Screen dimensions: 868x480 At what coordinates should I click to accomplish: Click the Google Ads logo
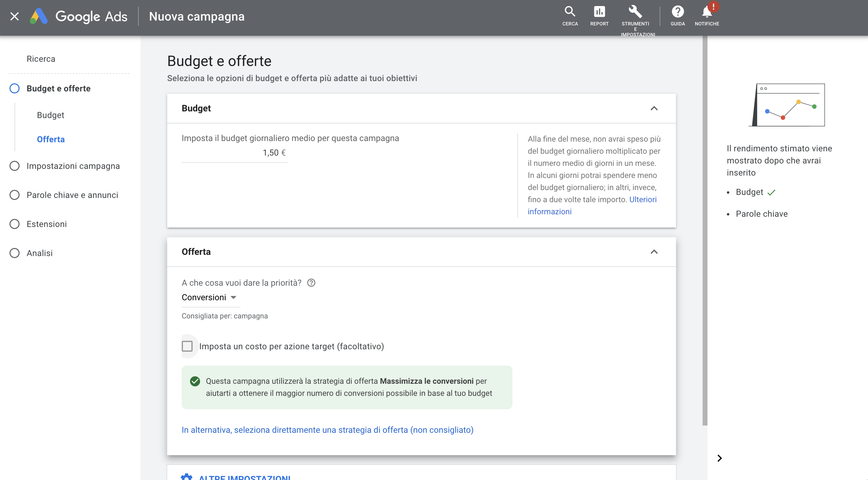point(78,16)
